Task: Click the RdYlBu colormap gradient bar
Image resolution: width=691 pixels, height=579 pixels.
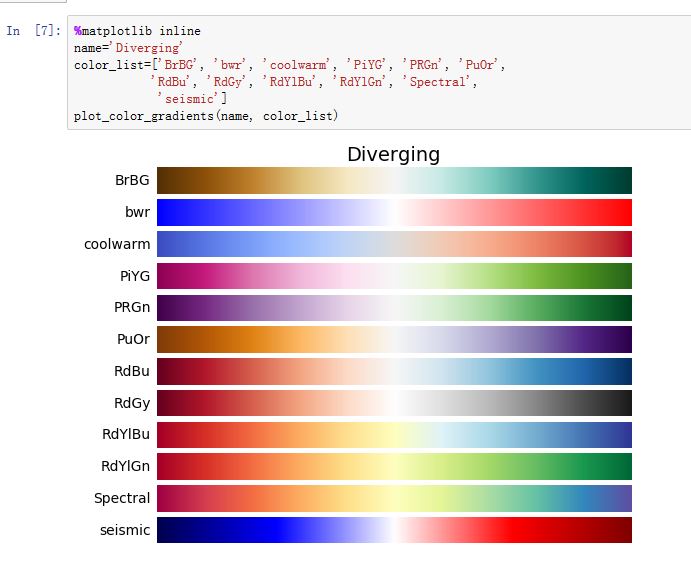Action: pos(394,435)
